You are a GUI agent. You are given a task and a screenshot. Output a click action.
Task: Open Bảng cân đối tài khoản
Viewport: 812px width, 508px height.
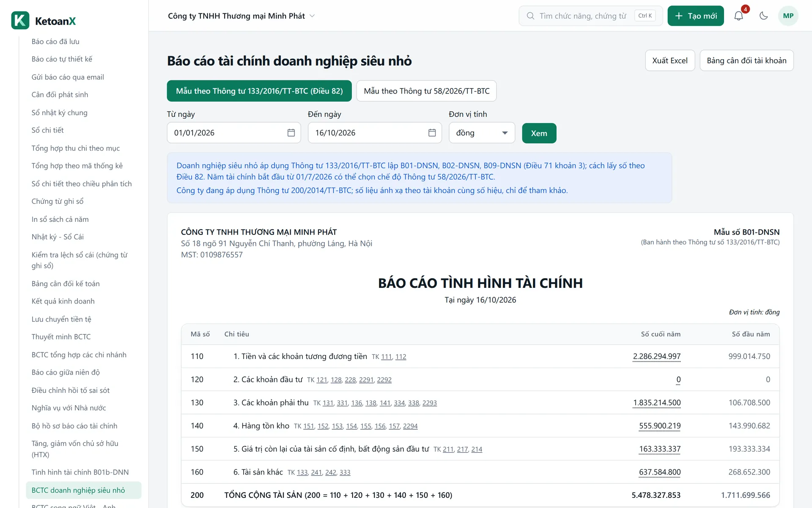[746, 61]
